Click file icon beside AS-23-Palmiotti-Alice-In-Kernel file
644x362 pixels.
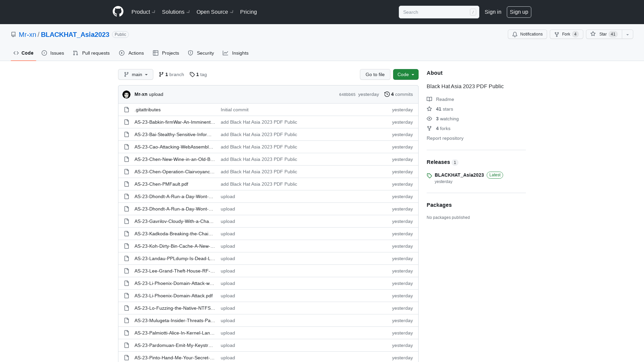tap(126, 333)
